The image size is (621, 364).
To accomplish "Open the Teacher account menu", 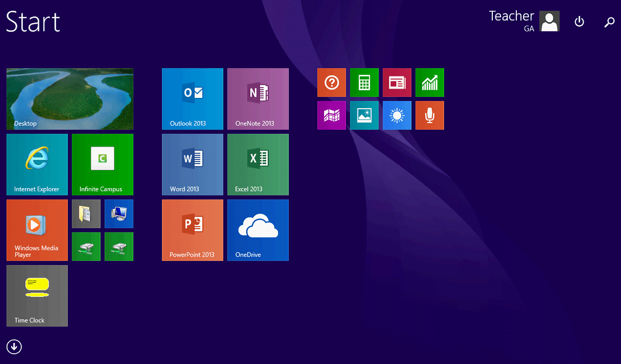I will 524,21.
